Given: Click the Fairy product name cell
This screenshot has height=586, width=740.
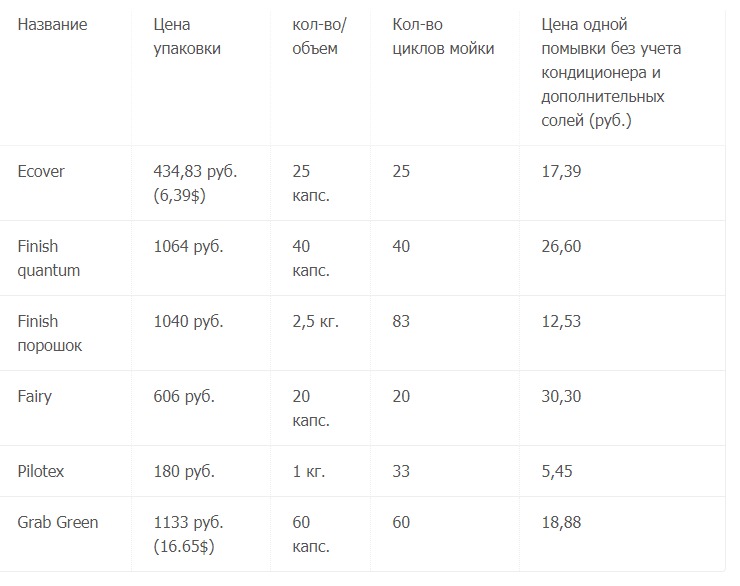Looking at the screenshot, I should tap(35, 396).
